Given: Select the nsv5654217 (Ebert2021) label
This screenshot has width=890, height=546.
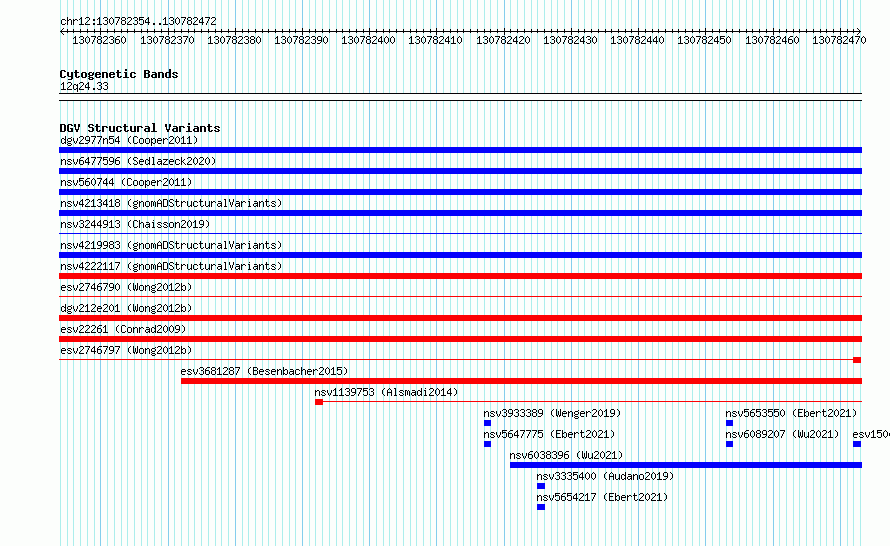Looking at the screenshot, I should [x=602, y=497].
